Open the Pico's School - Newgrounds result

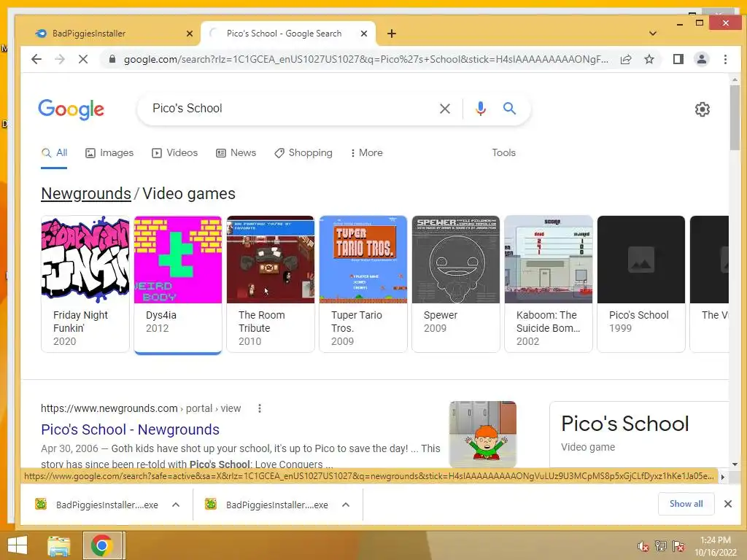(x=130, y=429)
